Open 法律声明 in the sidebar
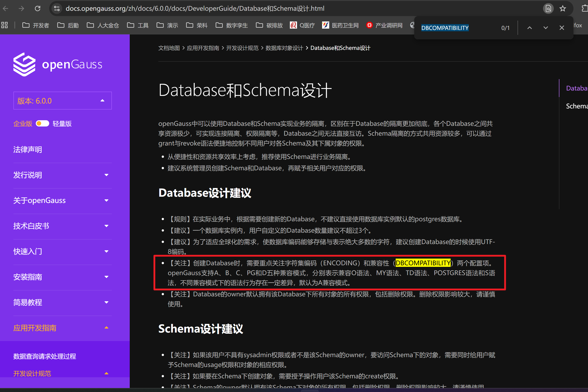The width and height of the screenshot is (588, 392). tap(28, 150)
